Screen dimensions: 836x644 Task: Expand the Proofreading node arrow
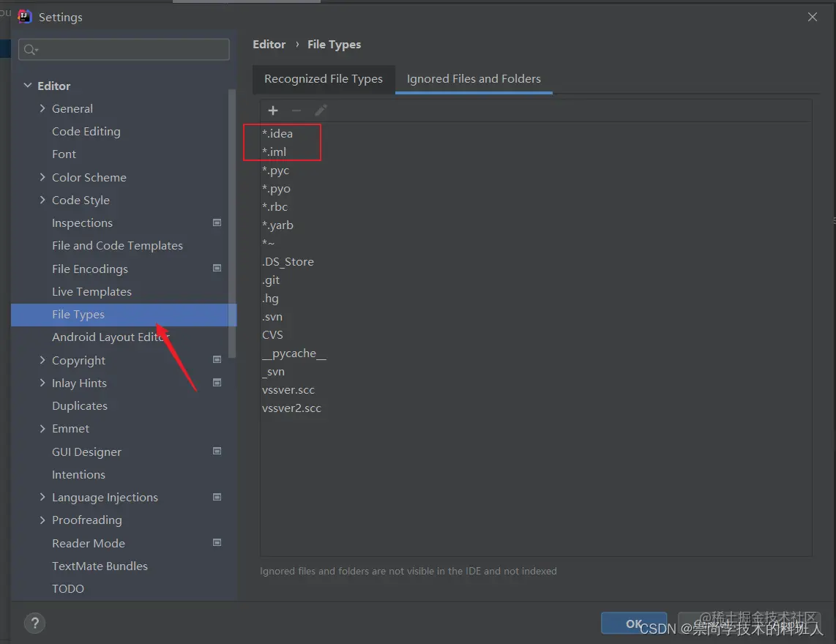click(x=42, y=520)
